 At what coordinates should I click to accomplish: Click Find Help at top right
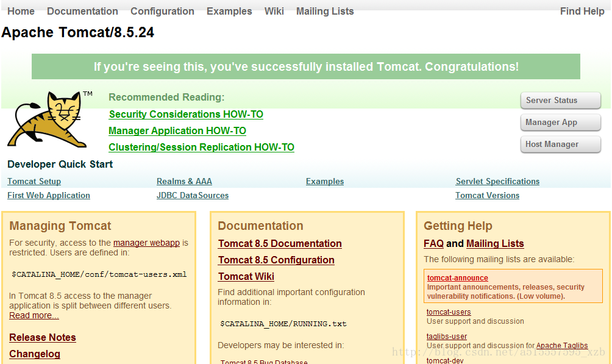582,12
